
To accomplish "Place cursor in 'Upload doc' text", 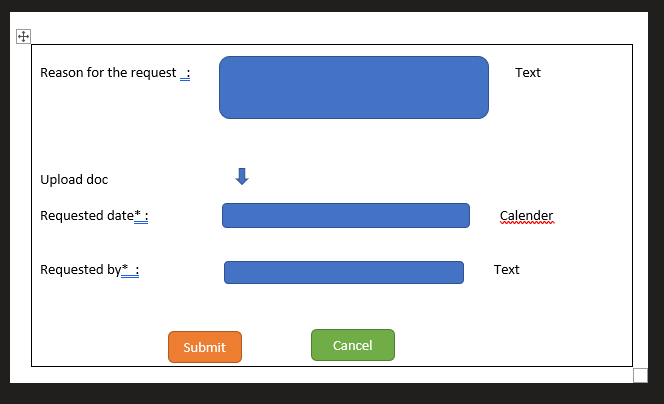I will [x=74, y=180].
